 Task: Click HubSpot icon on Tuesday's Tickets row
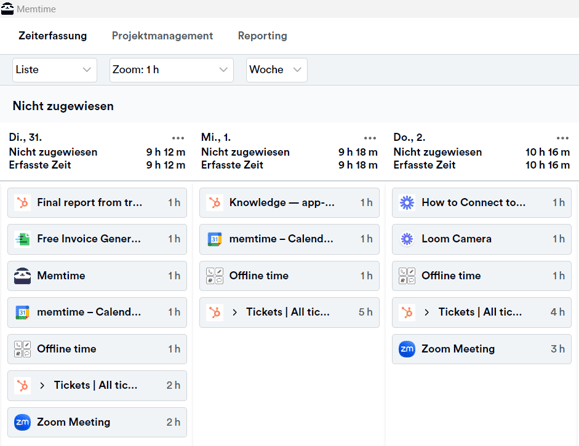[23, 385]
